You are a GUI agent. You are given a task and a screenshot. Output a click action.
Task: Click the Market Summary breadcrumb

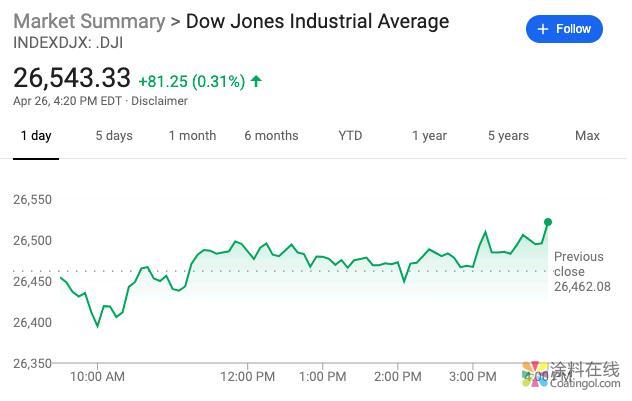[89, 21]
